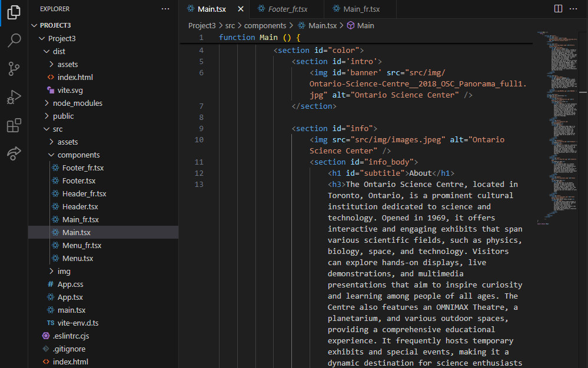Expand the node_modules folder
This screenshot has width=588, height=368.
77,103
